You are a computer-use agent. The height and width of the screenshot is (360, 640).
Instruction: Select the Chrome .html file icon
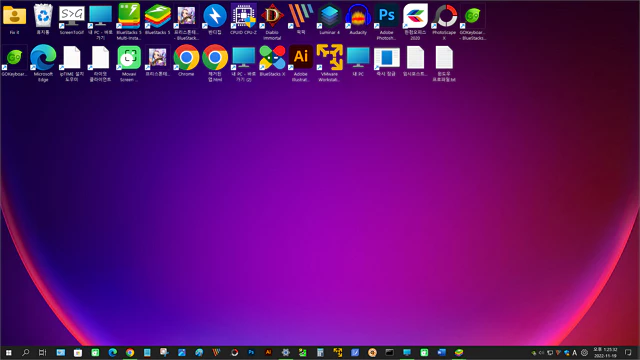coord(215,63)
